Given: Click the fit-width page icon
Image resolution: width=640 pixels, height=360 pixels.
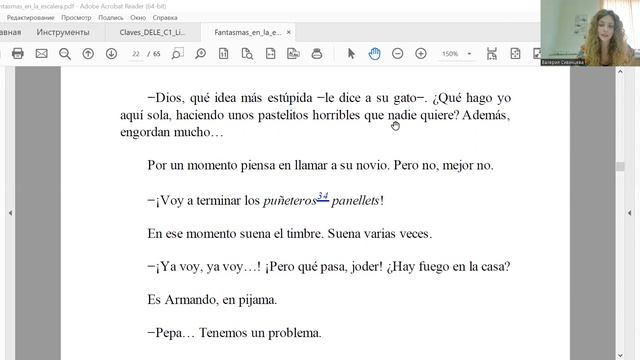Looking at the screenshot, I should [x=271, y=53].
